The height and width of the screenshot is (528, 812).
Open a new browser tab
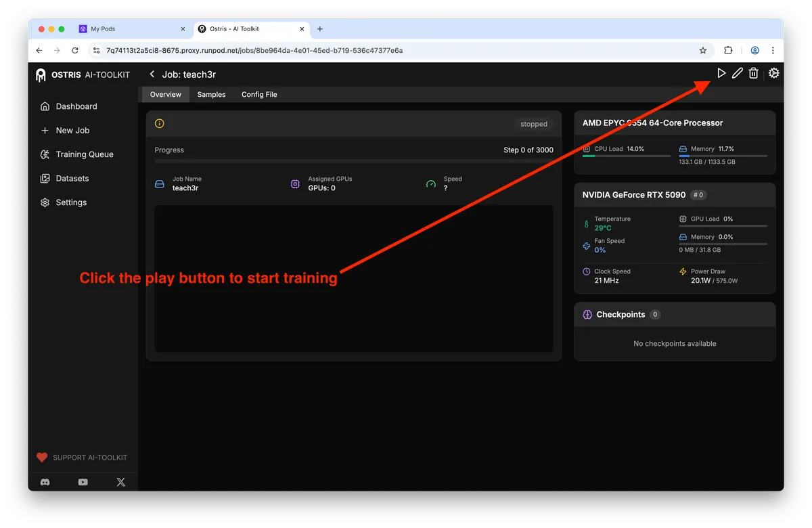click(x=320, y=29)
